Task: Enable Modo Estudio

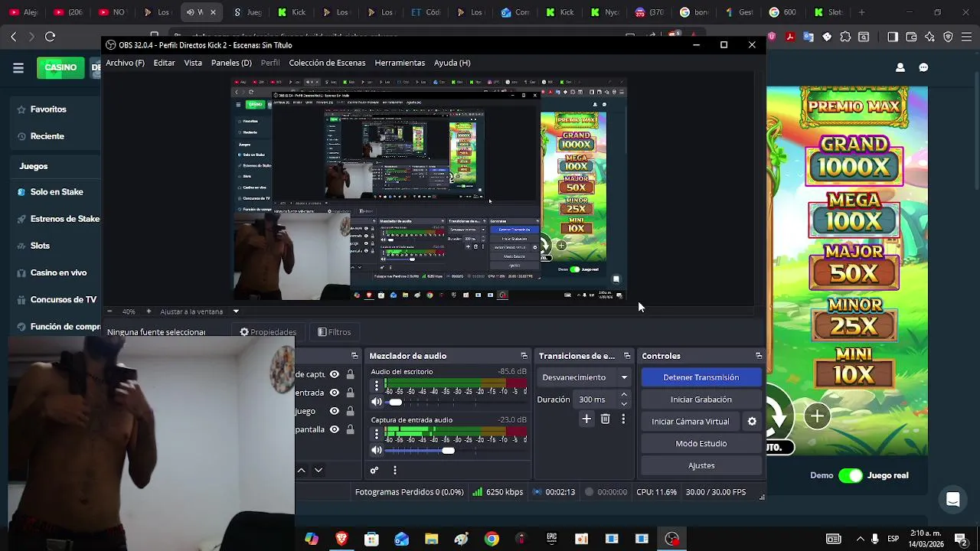Action: 701,443
